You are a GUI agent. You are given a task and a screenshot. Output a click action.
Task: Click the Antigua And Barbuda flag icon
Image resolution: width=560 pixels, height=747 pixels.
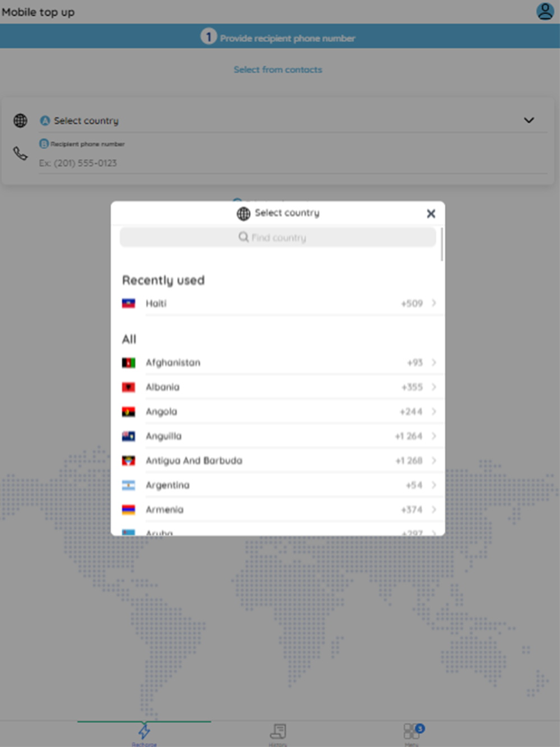129,461
